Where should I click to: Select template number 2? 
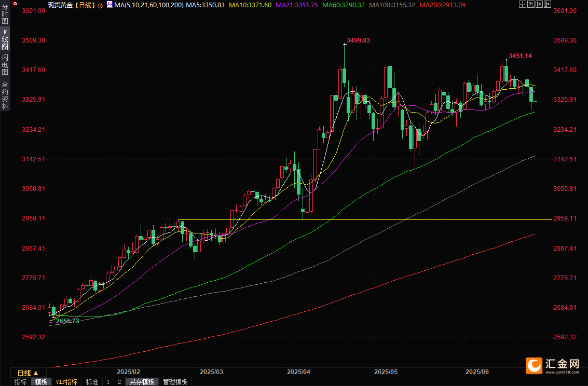(119, 382)
